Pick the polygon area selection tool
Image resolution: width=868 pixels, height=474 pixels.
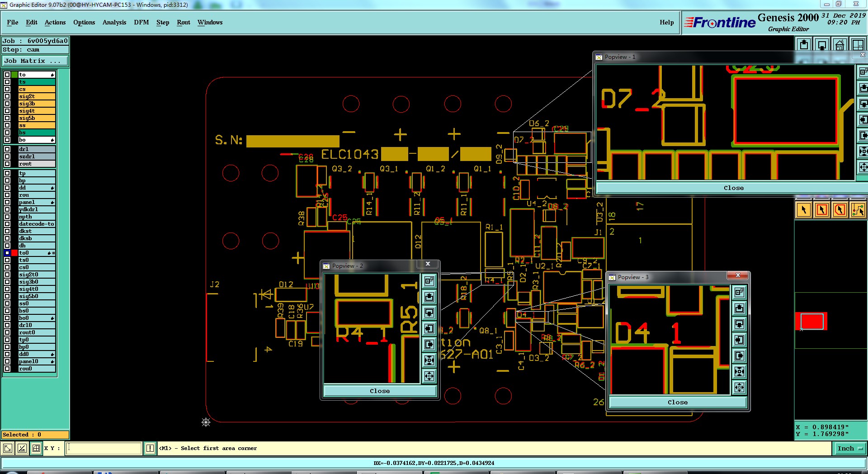click(x=840, y=210)
